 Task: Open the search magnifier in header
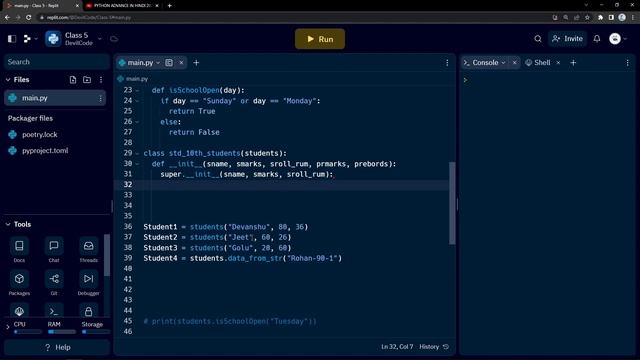coord(538,39)
